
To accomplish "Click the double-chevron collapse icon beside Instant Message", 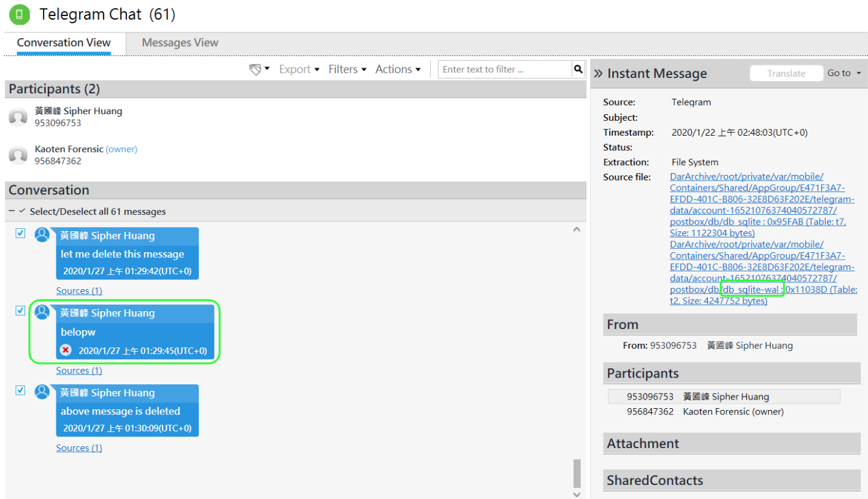I will tap(598, 74).
